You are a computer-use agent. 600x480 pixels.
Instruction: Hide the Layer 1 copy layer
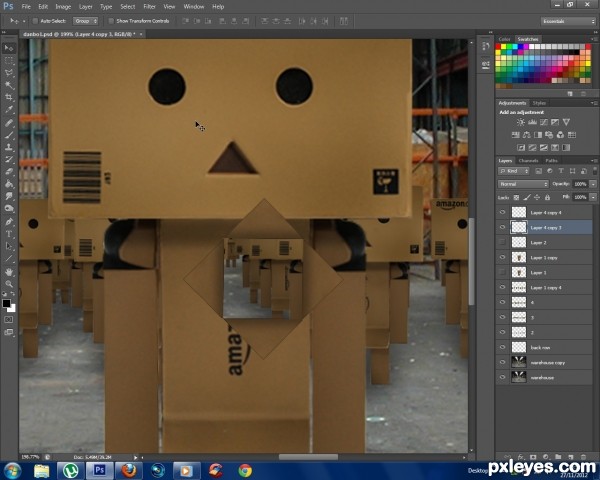502,257
